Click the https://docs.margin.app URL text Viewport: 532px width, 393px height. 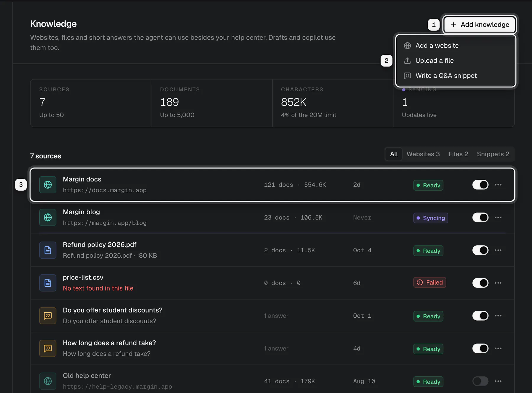(x=105, y=190)
